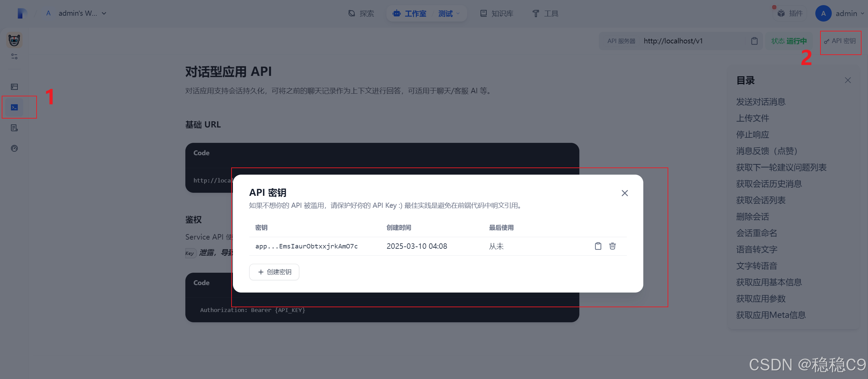Click the admin avatar icon
Image resolution: width=868 pixels, height=379 pixels.
point(823,13)
